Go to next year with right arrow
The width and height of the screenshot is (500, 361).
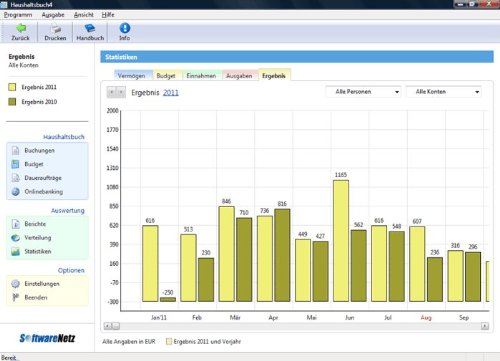pos(121,92)
